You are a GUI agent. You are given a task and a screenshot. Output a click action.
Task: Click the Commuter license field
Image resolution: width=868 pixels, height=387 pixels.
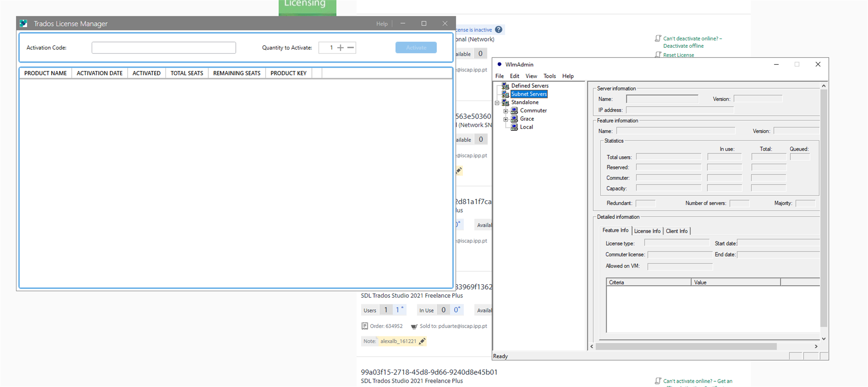680,254
